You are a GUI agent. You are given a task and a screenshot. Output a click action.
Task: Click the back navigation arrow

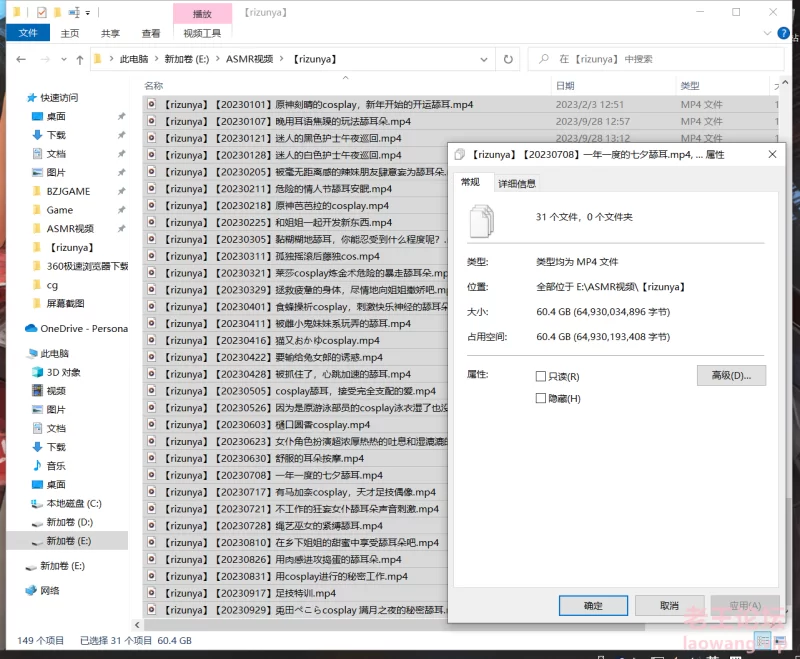click(21, 59)
